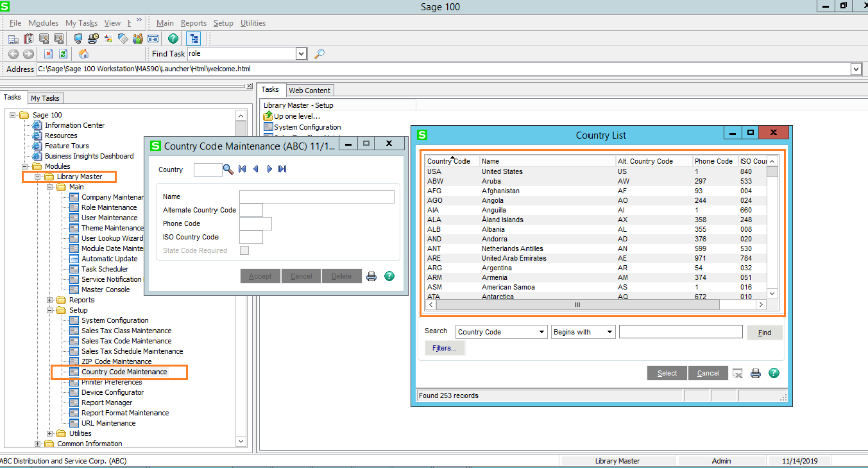Expand the Utilities folder in tree

pos(50,433)
